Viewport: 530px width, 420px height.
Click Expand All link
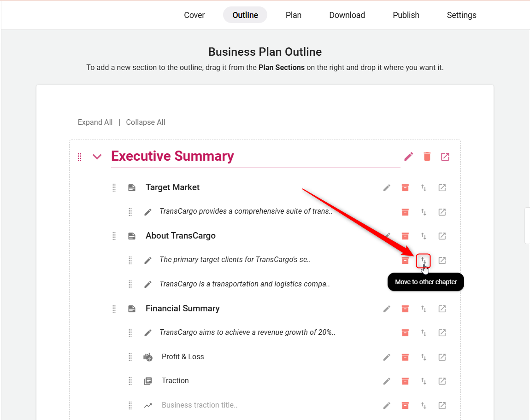point(95,122)
